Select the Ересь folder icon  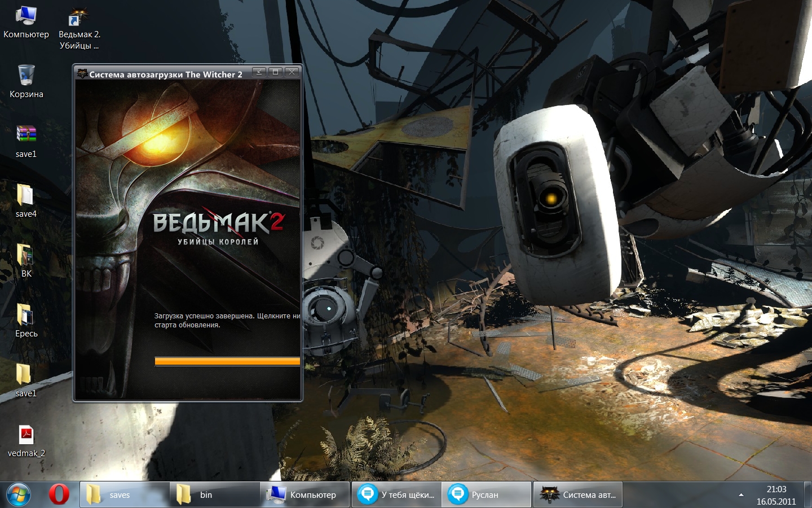26,321
